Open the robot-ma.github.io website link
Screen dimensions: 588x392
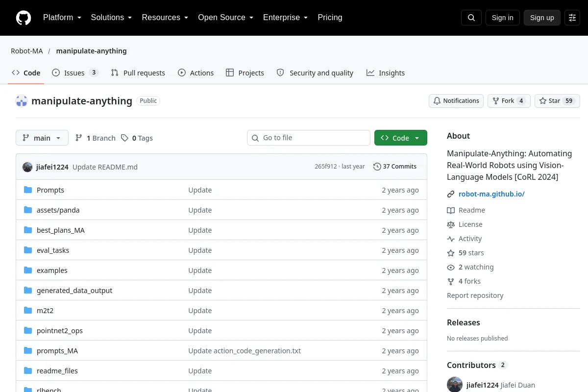click(491, 194)
